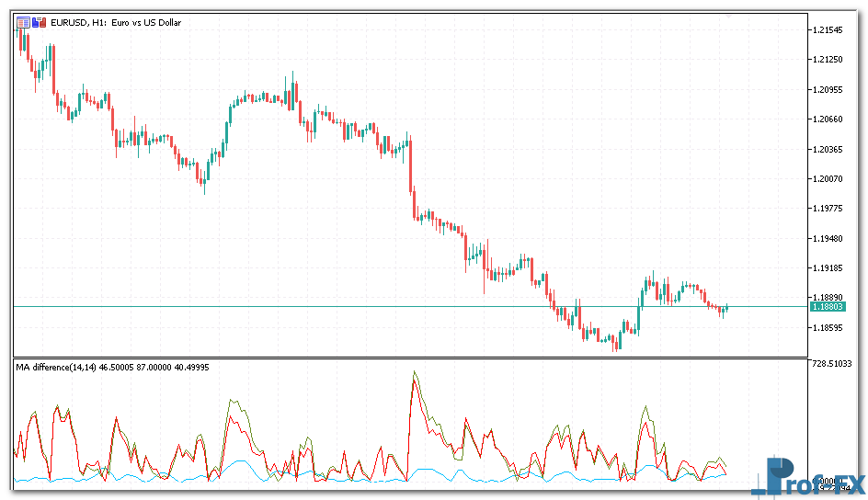Click the 1.18595 price scale label
Viewport: 868px width, 500px height.
click(828, 327)
